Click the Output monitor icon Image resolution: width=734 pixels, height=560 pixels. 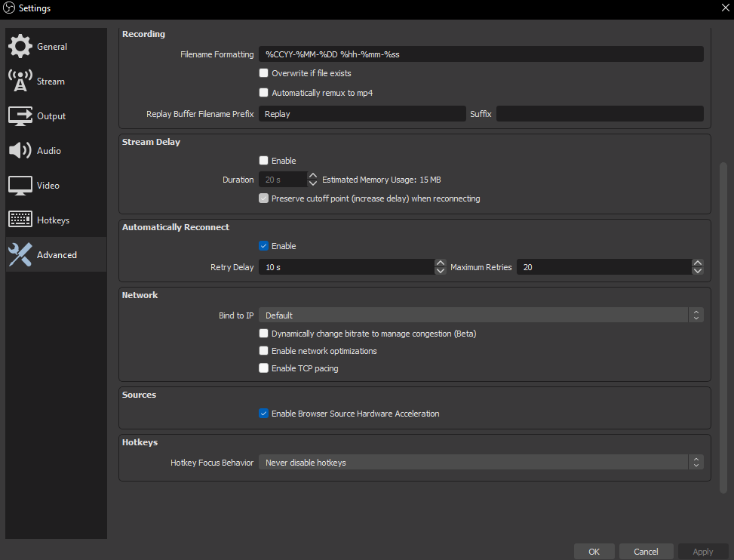pyautogui.click(x=20, y=115)
